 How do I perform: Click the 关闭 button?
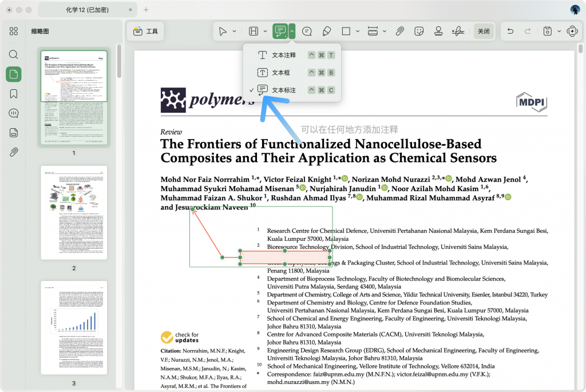pos(484,31)
